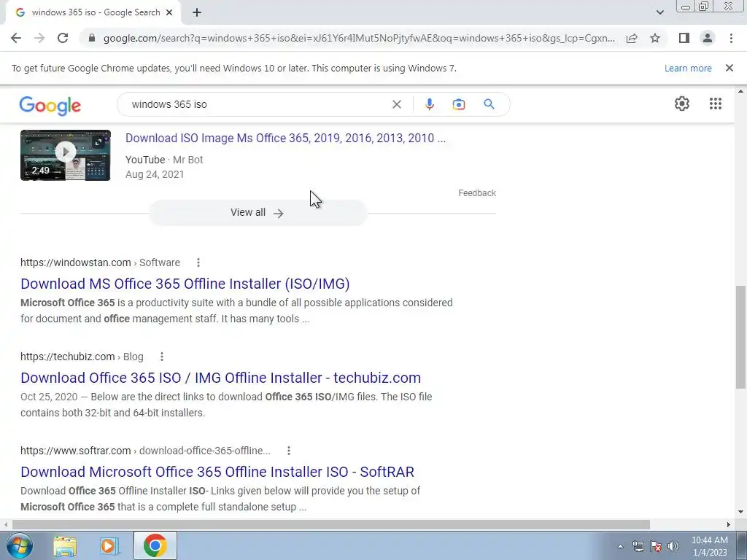Click View all videos button
Image resolution: width=747 pixels, height=560 pixels.
(x=258, y=212)
